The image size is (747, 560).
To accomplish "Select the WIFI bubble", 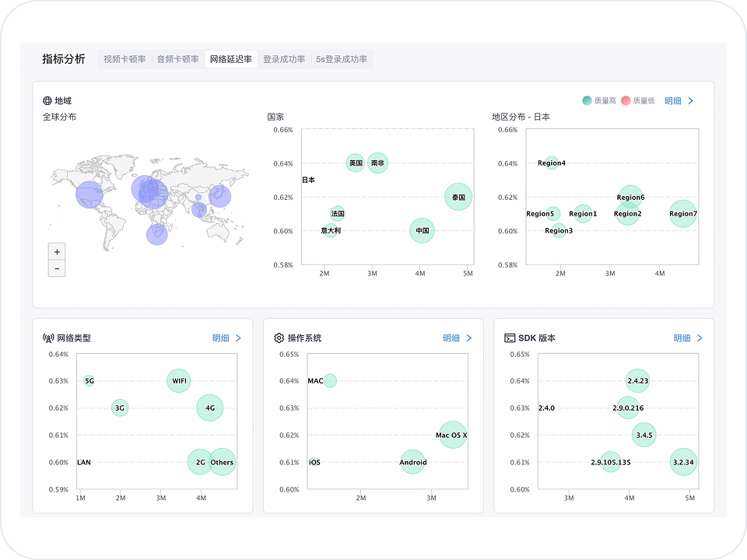I will pyautogui.click(x=179, y=380).
